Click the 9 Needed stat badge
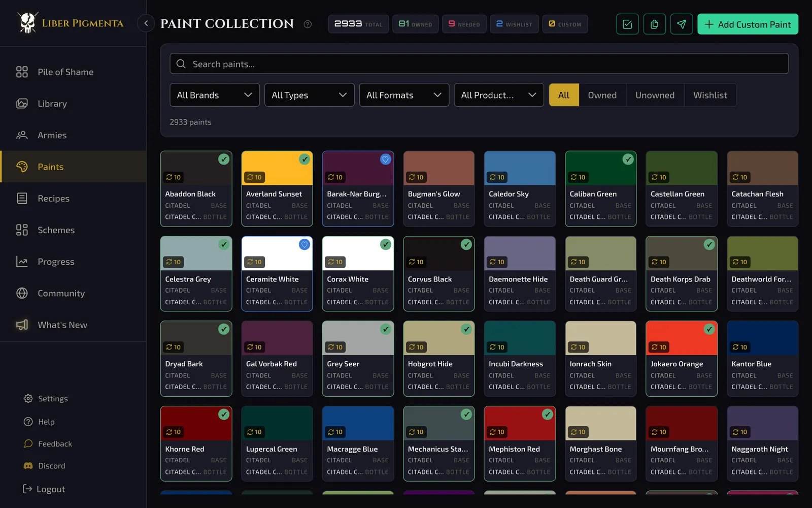 [x=464, y=24]
